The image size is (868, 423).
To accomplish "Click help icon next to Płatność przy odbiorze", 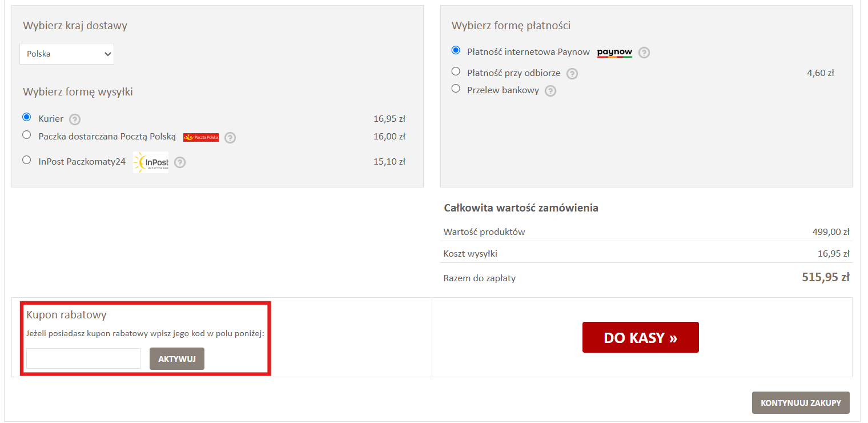I will click(x=572, y=74).
